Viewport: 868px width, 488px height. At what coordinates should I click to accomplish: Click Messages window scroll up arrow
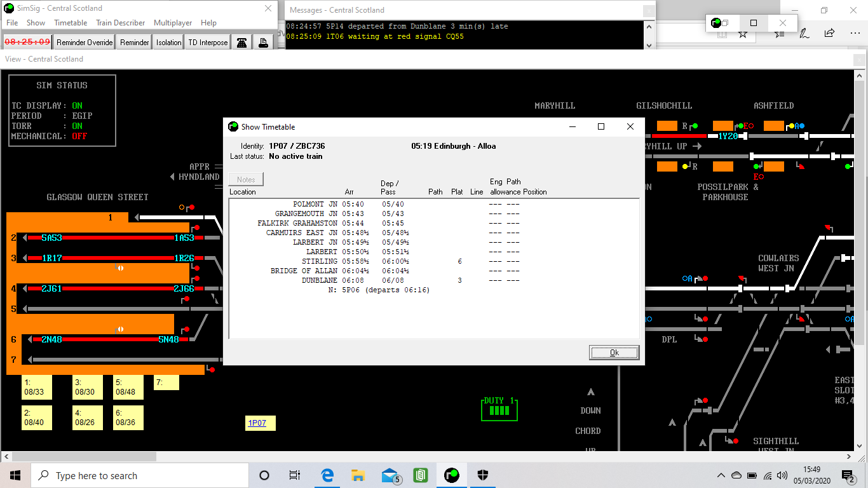click(649, 26)
